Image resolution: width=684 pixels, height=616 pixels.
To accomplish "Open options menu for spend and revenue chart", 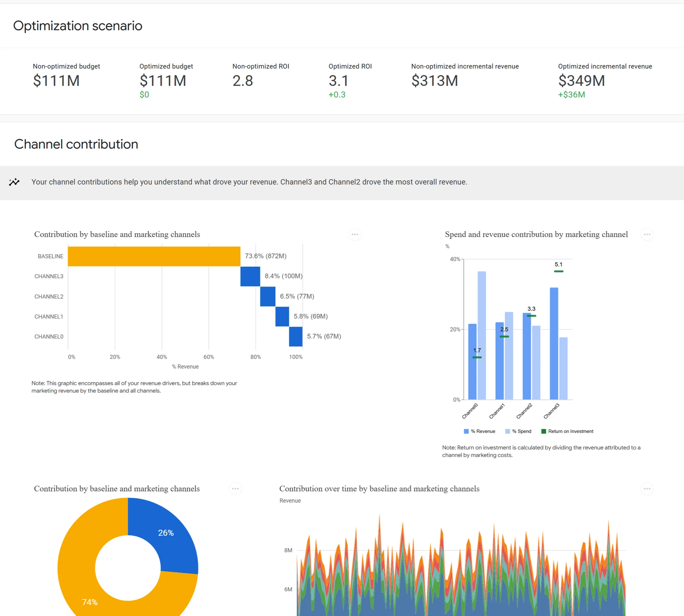I will pos(647,234).
